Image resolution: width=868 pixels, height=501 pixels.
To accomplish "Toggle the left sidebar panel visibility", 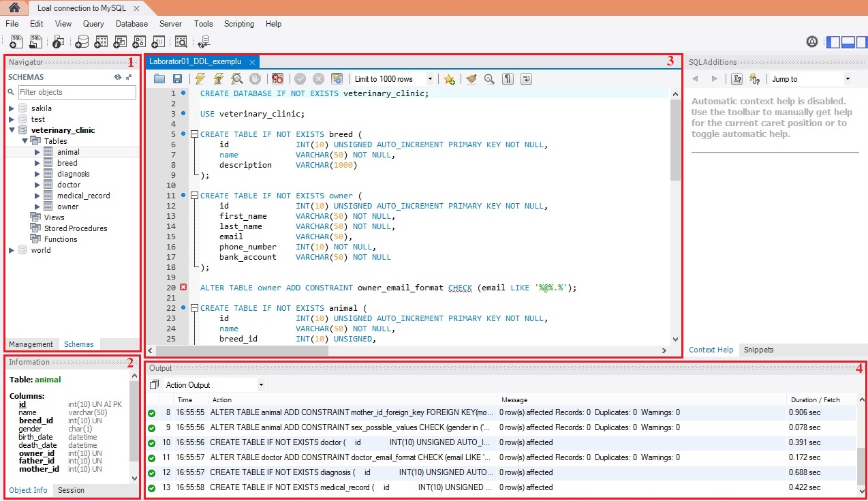I will [x=833, y=42].
